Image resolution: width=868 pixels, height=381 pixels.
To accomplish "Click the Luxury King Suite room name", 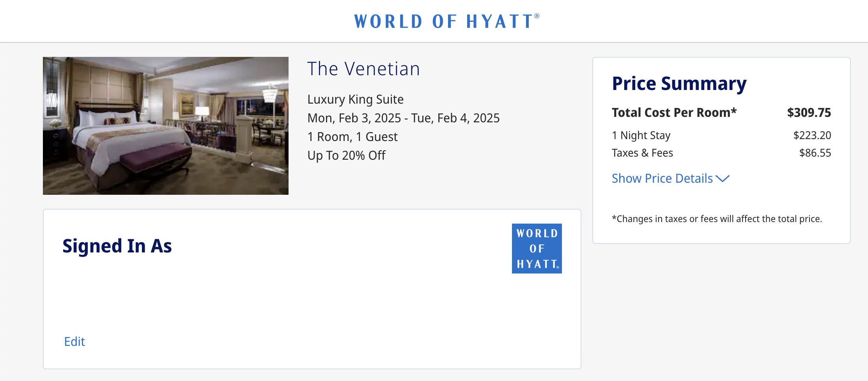I will (355, 99).
